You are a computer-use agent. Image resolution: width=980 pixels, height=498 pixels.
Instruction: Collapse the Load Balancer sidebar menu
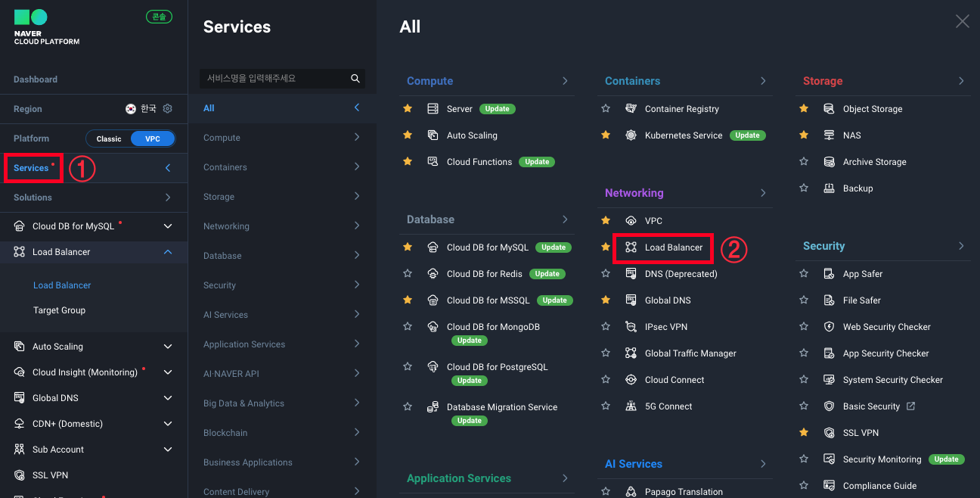click(168, 252)
